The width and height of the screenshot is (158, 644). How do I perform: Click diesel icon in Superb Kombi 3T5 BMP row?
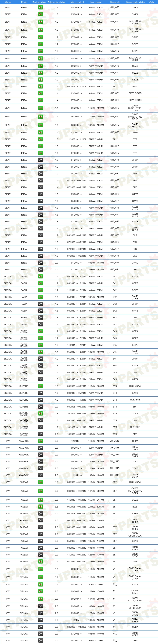click(x=40, y=434)
